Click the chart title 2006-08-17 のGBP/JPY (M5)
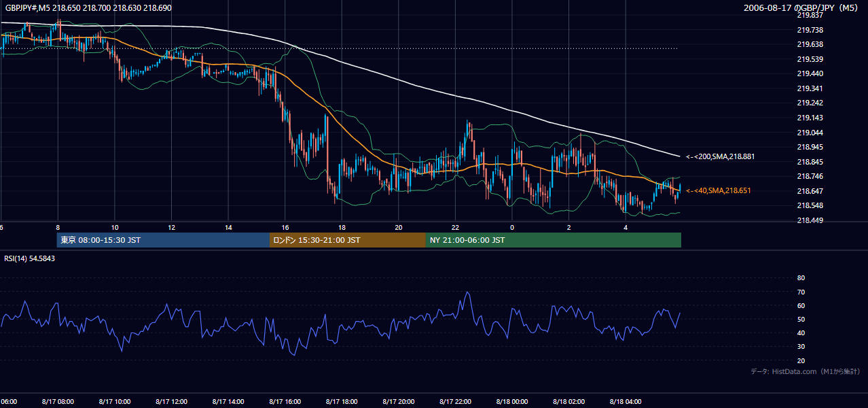868x408 pixels. coord(801,8)
